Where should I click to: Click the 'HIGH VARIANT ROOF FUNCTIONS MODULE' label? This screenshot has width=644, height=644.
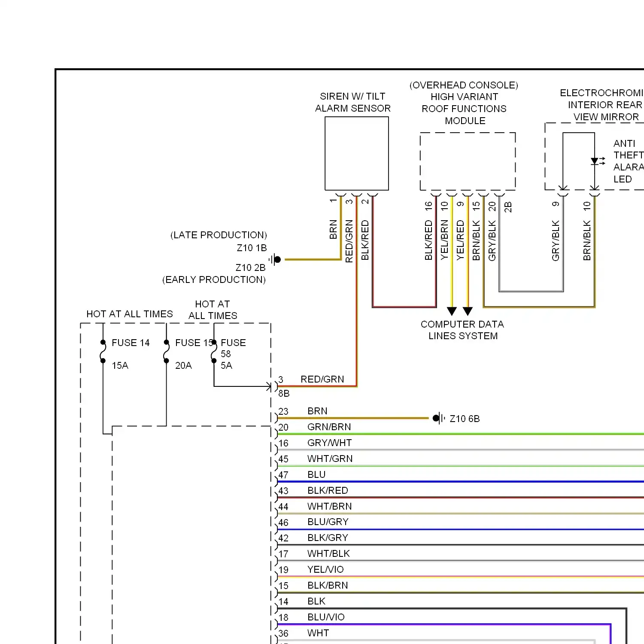[464, 109]
